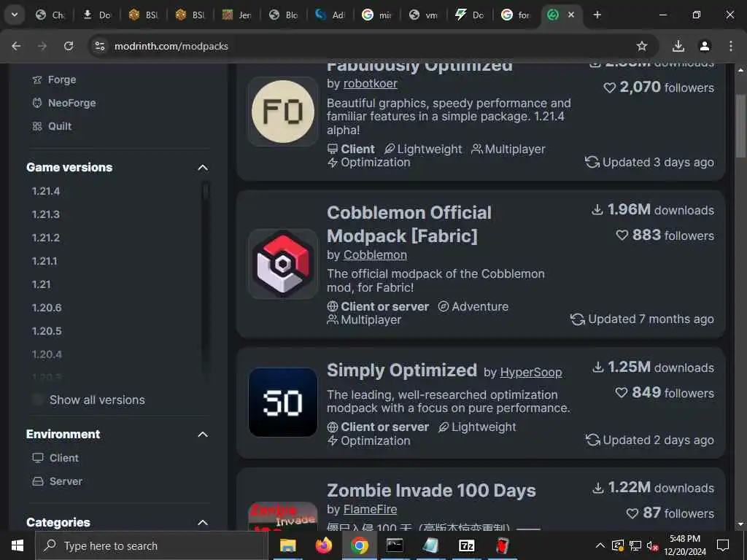Click the versions list scrollbar
Viewport: 747px width, 560px height.
tap(206, 190)
